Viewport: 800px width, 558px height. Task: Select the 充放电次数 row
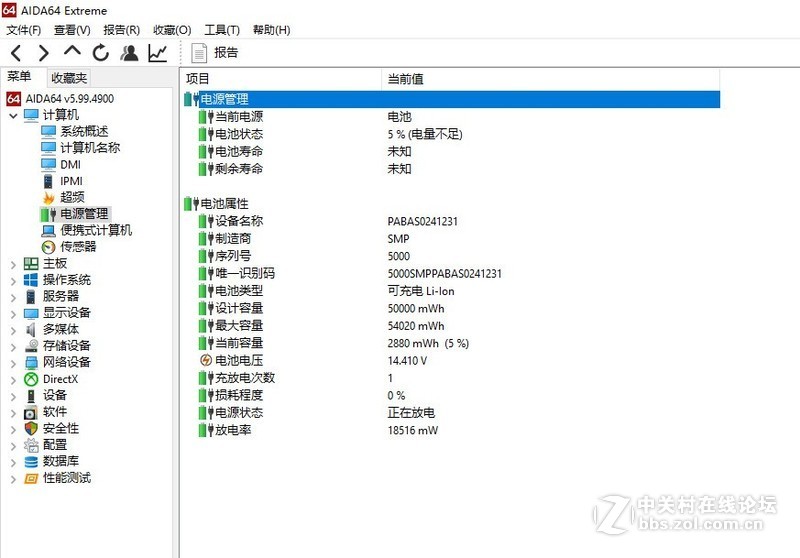(x=452, y=377)
